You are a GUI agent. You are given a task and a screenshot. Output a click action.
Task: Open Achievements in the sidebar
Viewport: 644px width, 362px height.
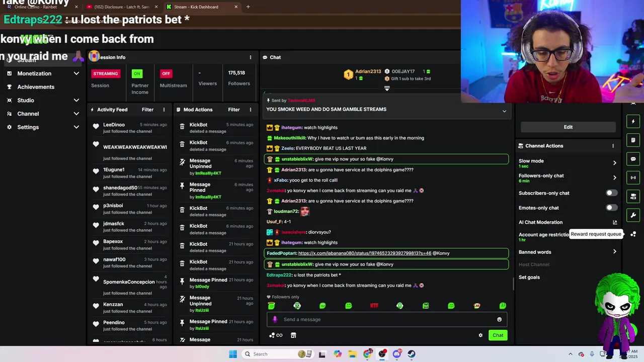point(36,87)
